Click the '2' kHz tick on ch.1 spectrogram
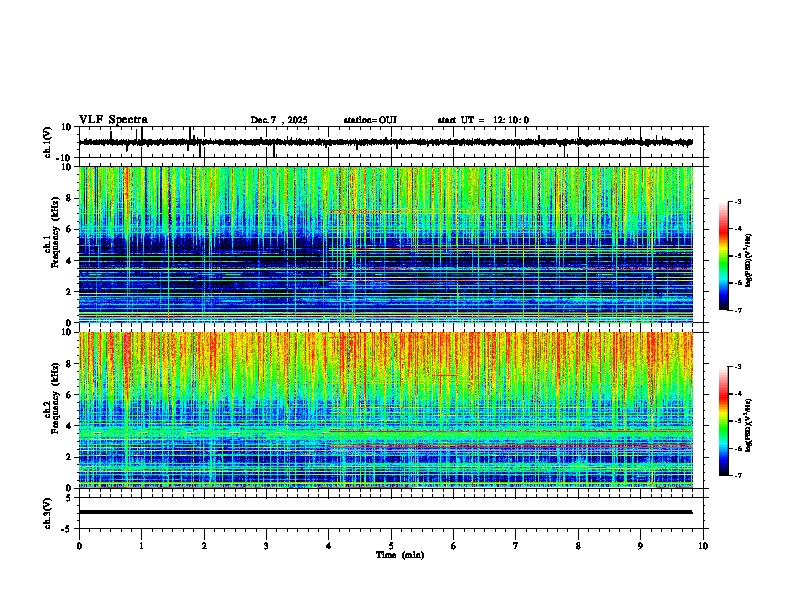 pos(69,291)
